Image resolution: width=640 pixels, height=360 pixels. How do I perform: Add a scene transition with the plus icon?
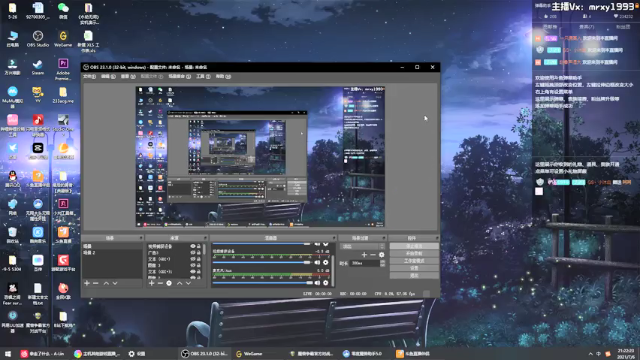click(364, 255)
